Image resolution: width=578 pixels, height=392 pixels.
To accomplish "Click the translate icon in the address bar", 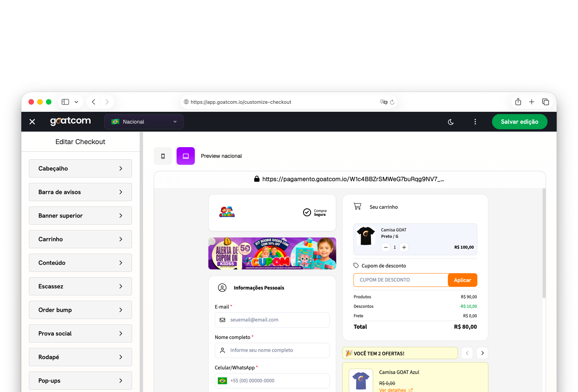I will pos(384,102).
